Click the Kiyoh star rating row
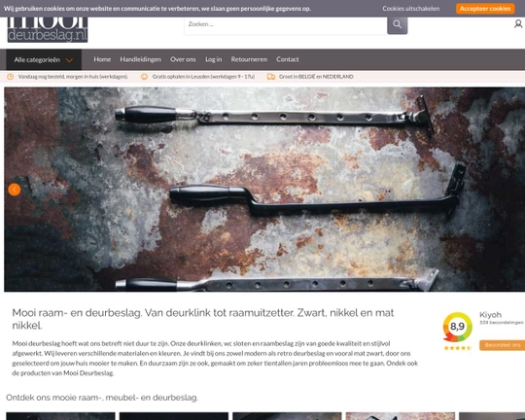Screen dimensions: 525x420 [x=457, y=348]
